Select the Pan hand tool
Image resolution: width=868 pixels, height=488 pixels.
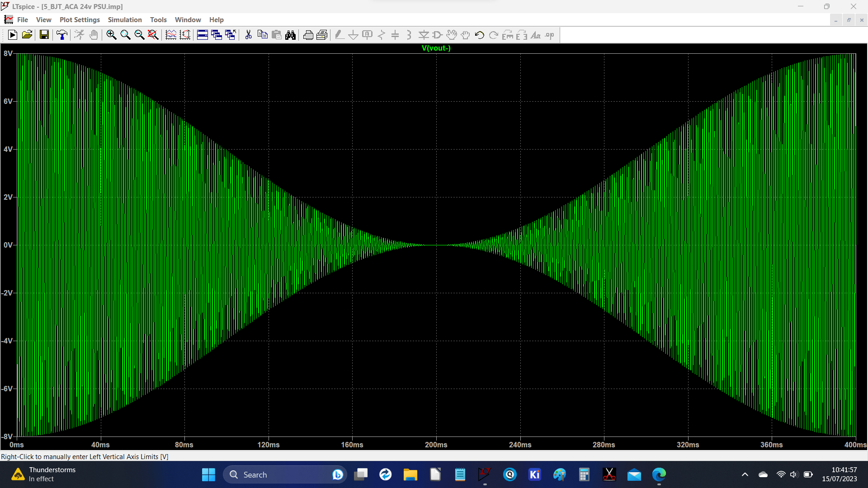click(94, 35)
